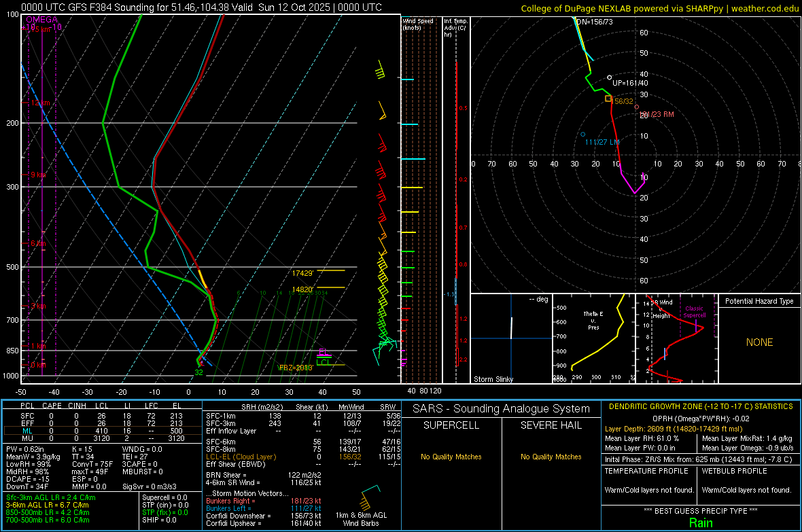Click the 12 km height marker
802x532 pixels.
click(39, 103)
